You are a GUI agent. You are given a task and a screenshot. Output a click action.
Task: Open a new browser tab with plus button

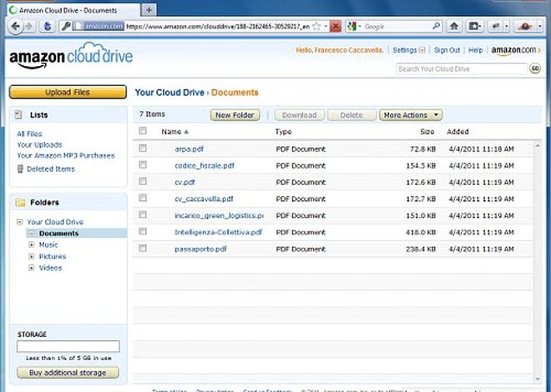tap(149, 10)
